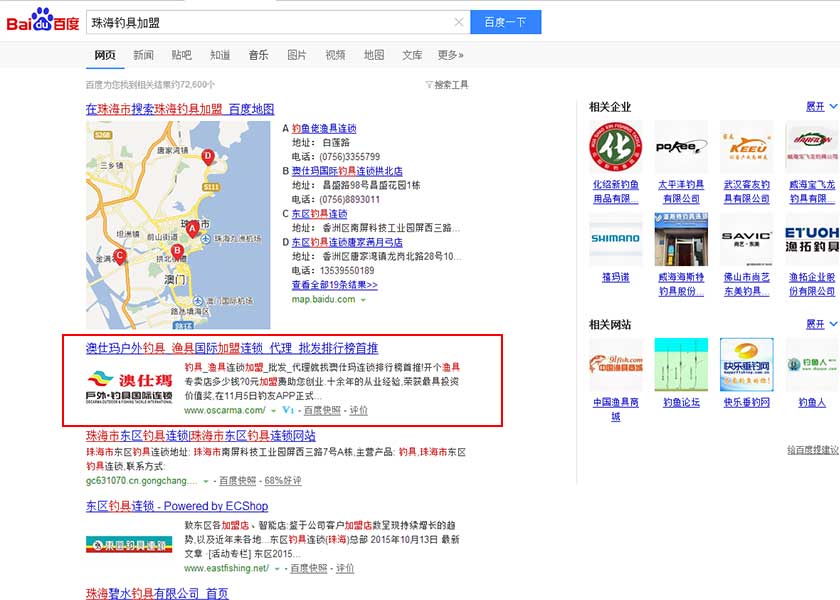This screenshot has width=840, height=600.
Task: Select the 地图 tab
Action: [x=374, y=55]
